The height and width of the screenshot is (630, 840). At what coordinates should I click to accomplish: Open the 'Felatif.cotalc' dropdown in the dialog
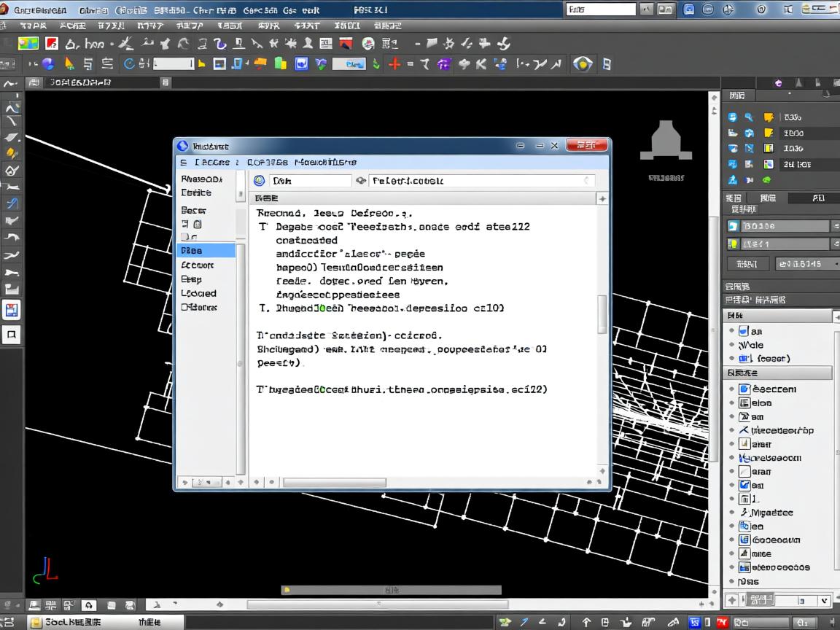(x=587, y=181)
